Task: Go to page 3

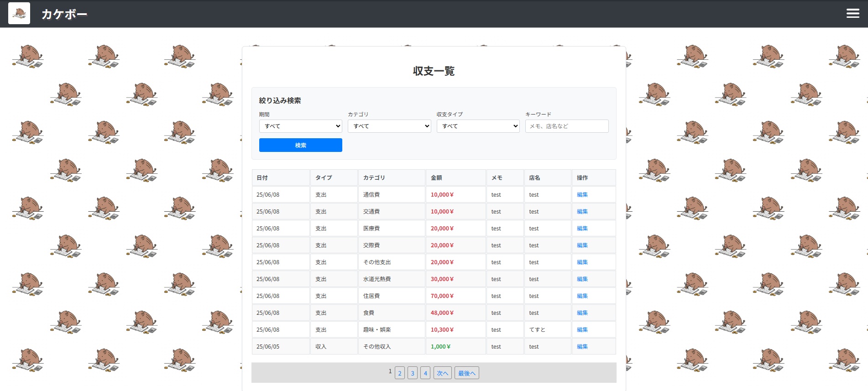Action: (413, 373)
